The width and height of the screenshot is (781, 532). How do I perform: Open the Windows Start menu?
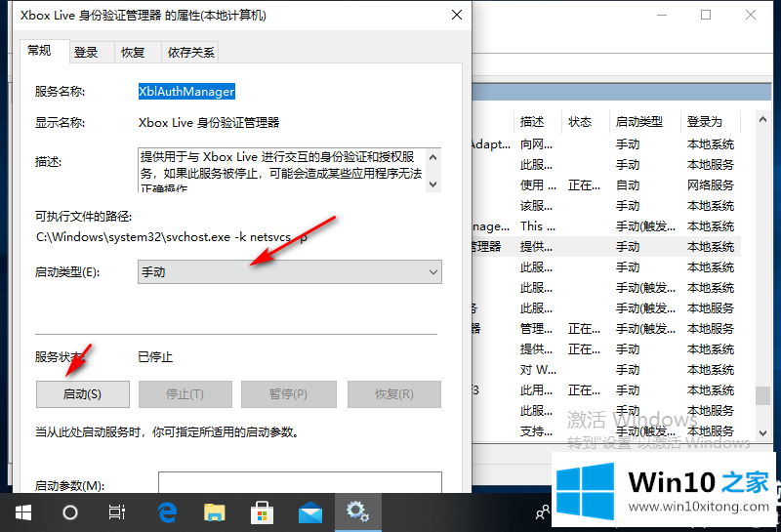tap(21, 512)
